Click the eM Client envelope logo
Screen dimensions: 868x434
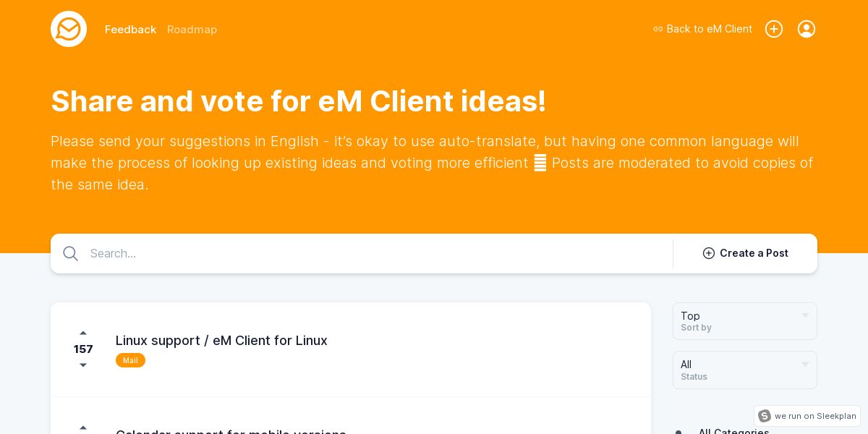[69, 29]
